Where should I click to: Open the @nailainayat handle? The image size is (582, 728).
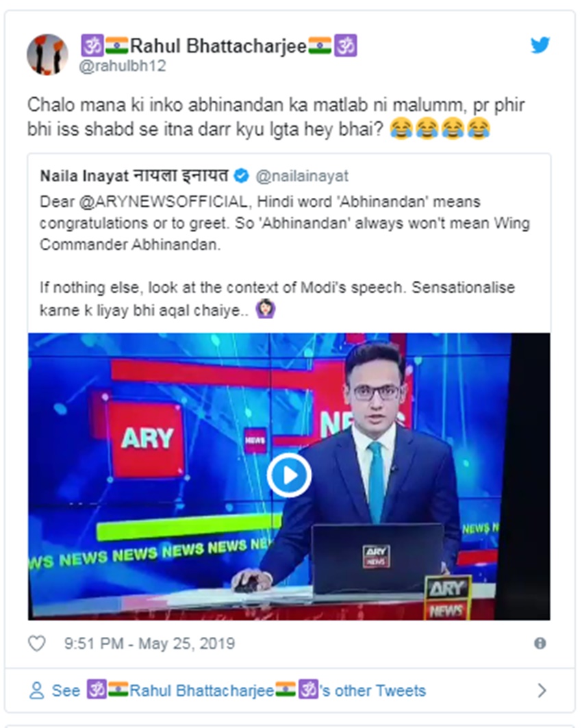point(302,176)
